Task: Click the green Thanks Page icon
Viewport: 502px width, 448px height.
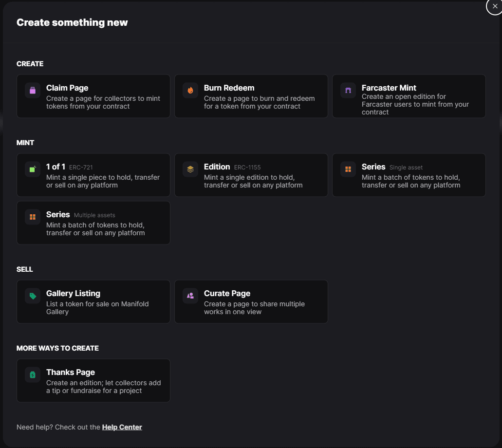Action: pyautogui.click(x=33, y=374)
